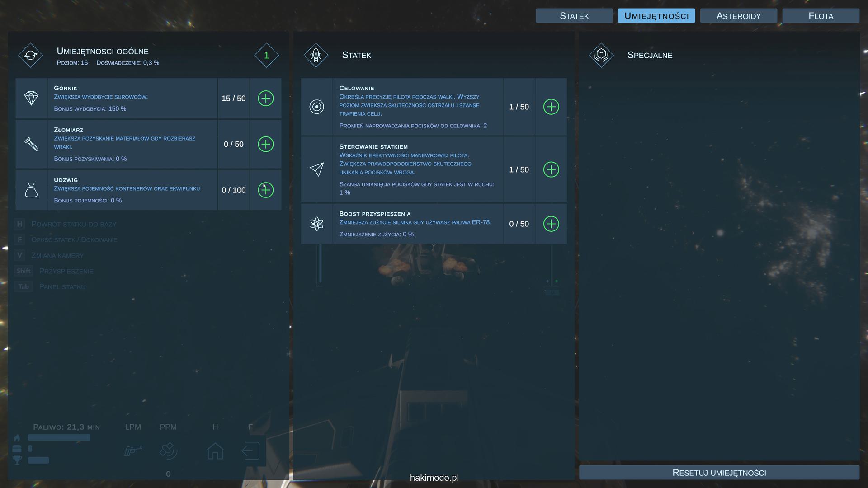Upgrade Celowanie with its plus button
This screenshot has width=868, height=488.
click(x=551, y=107)
